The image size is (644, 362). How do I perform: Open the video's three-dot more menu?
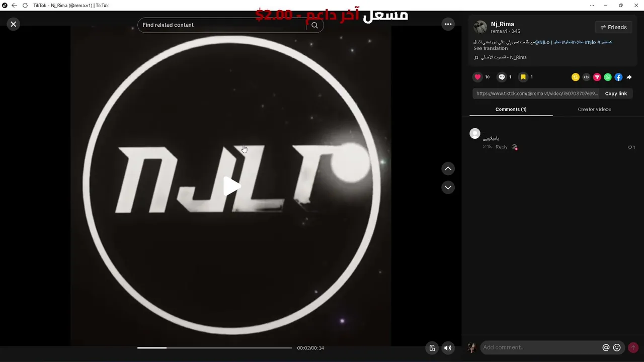pos(448,24)
